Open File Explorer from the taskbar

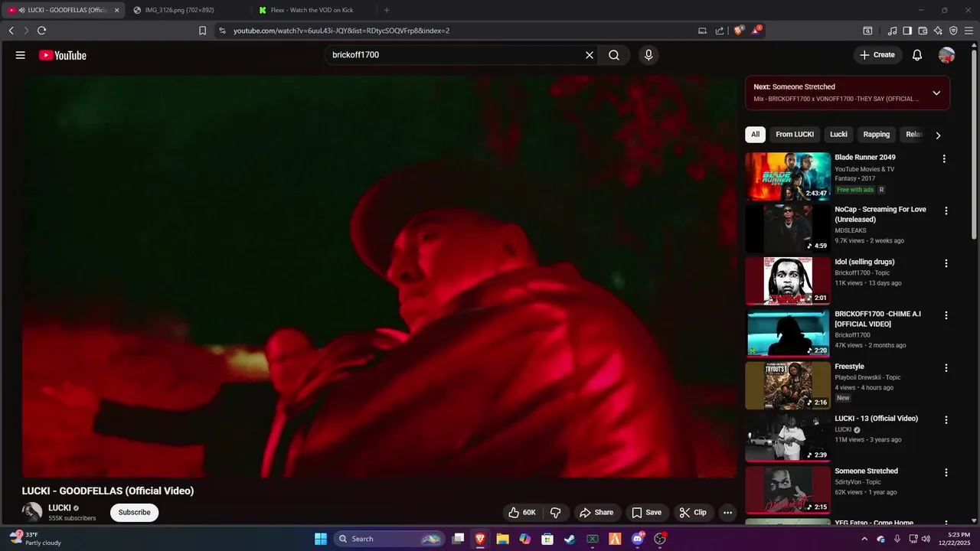pyautogui.click(x=502, y=539)
